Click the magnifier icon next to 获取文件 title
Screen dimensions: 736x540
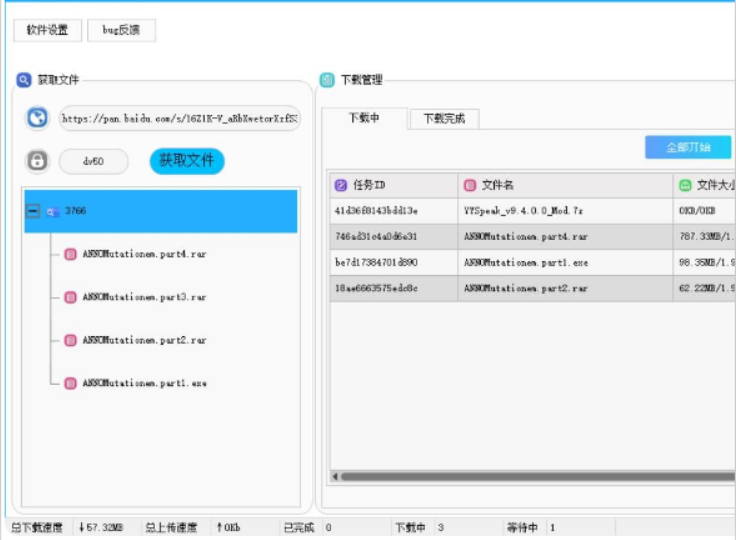24,80
